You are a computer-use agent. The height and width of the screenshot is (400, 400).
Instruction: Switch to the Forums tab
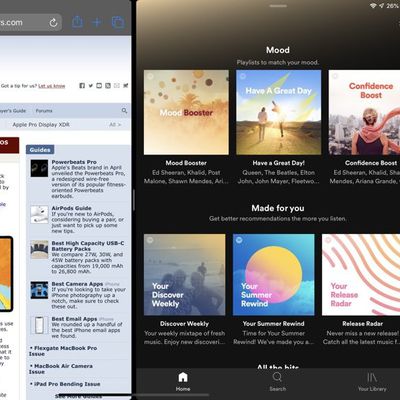click(44, 111)
